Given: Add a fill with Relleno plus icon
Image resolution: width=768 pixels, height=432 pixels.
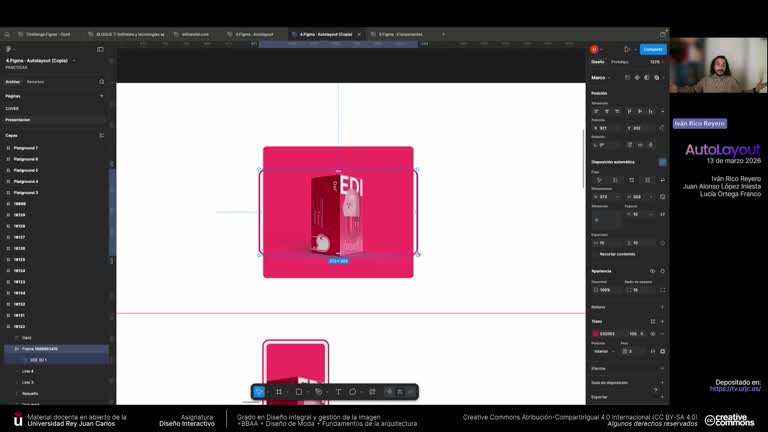Looking at the screenshot, I should tap(662, 307).
